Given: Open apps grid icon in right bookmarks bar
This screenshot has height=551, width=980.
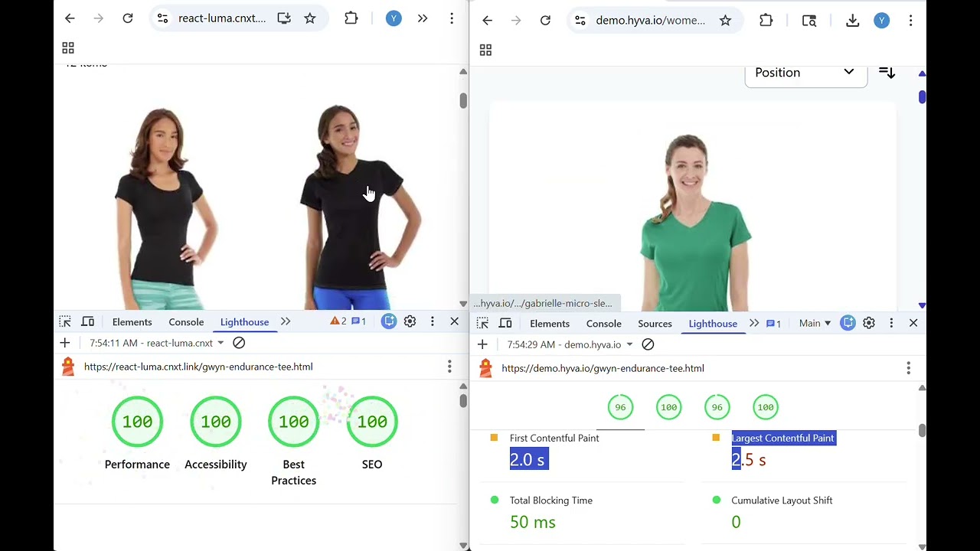Looking at the screenshot, I should tap(485, 51).
